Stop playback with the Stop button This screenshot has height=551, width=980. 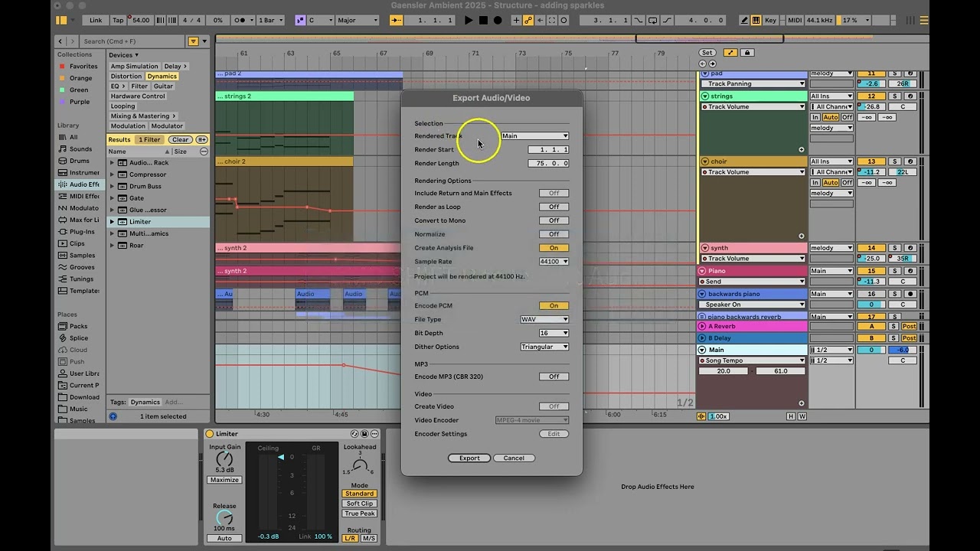[483, 20]
